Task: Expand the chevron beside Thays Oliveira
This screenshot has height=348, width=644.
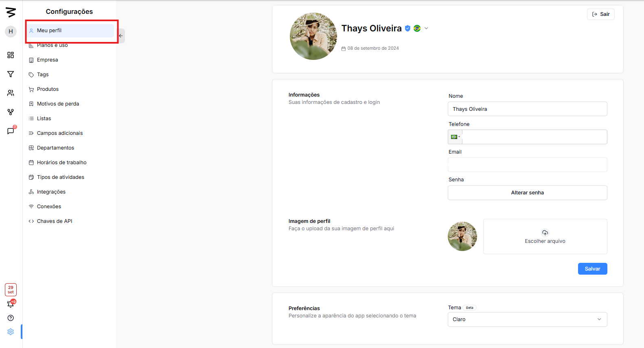Action: pos(426,29)
